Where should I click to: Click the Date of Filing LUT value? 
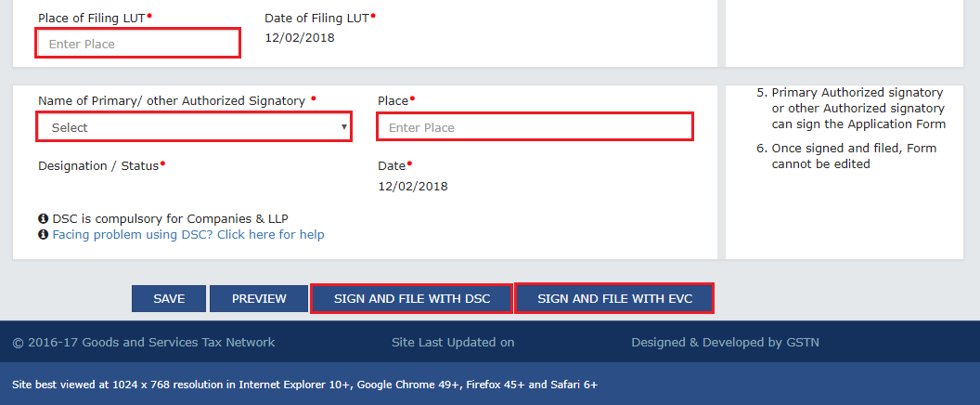300,38
